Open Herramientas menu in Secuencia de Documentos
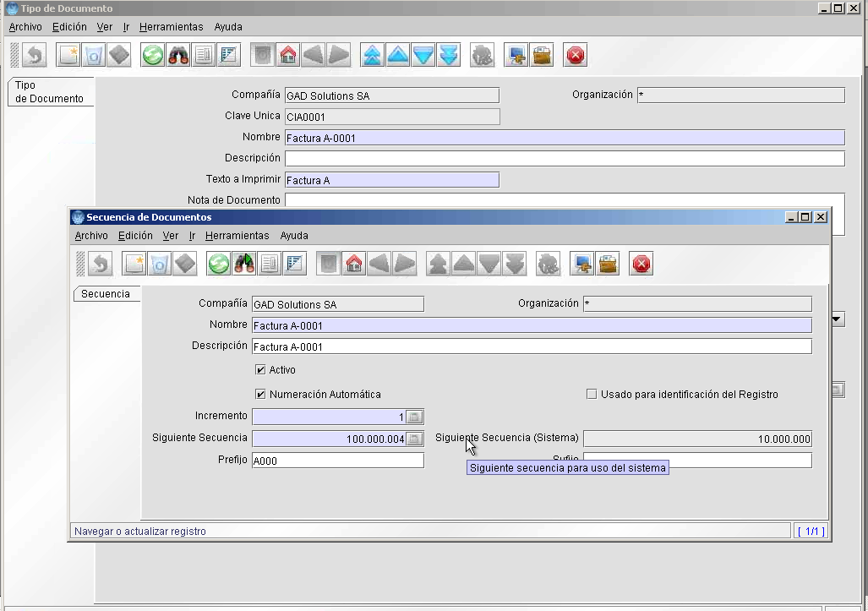 [237, 236]
